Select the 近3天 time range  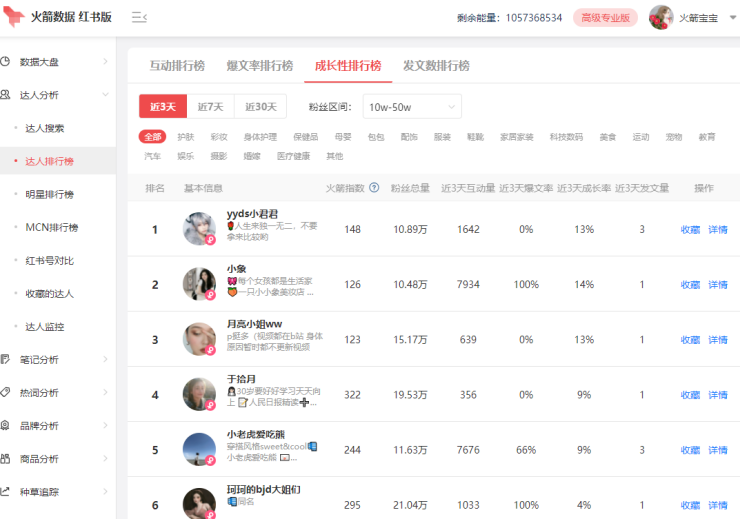163,107
